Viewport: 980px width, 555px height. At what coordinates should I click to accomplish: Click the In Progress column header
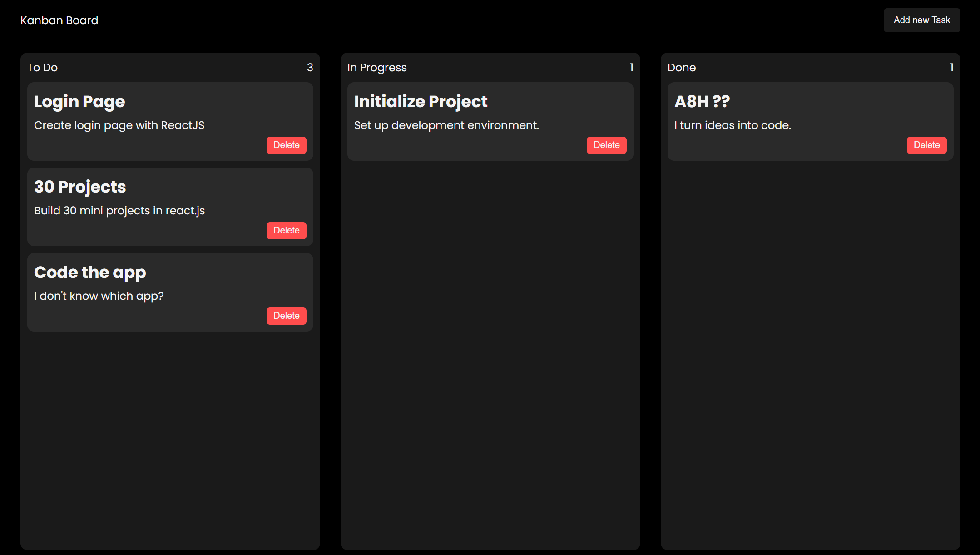377,68
